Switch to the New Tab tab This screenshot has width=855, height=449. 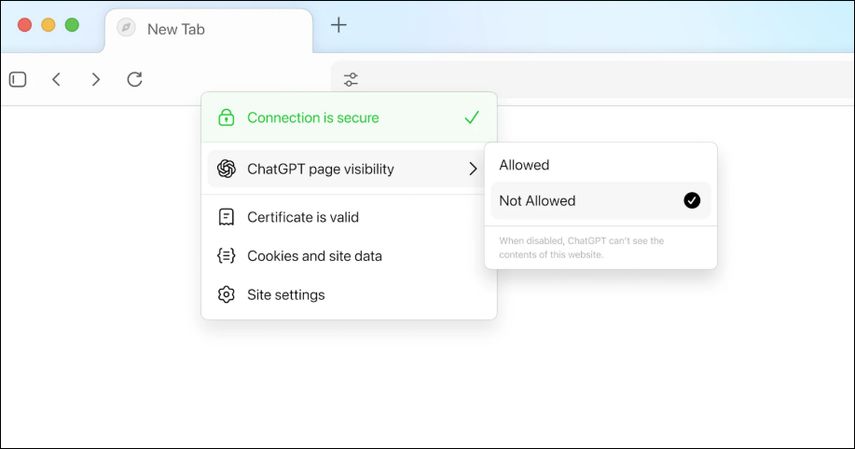coord(208,29)
